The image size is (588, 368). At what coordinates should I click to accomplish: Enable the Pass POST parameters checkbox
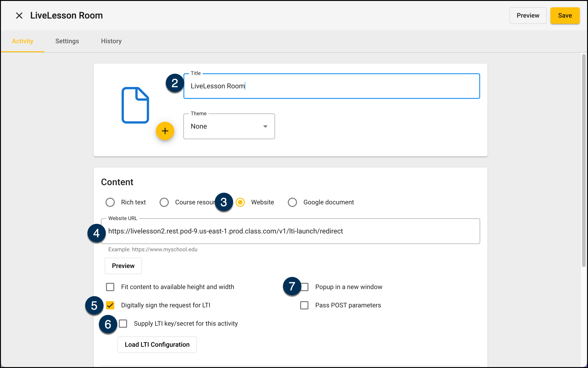pos(304,305)
